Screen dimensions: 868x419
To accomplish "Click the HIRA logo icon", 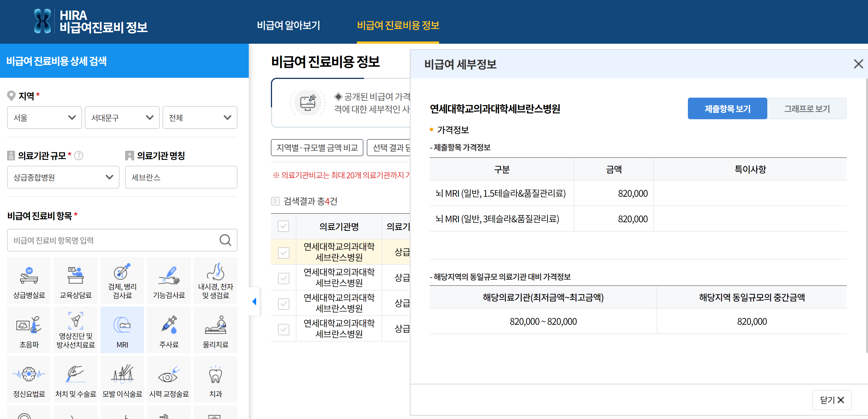I will 43,21.
